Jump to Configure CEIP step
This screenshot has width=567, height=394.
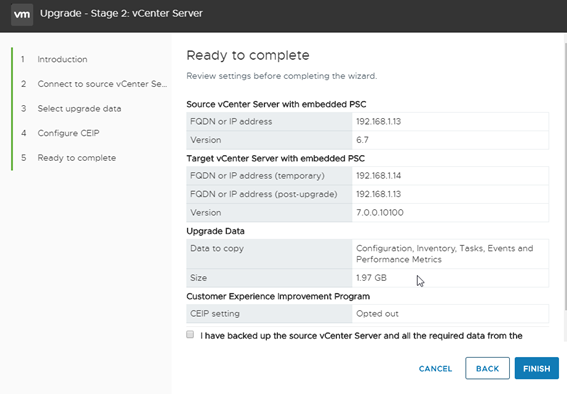pos(68,133)
